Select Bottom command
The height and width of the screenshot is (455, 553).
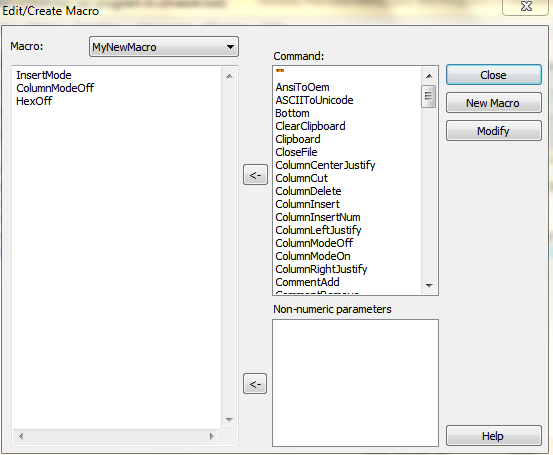pyautogui.click(x=292, y=113)
